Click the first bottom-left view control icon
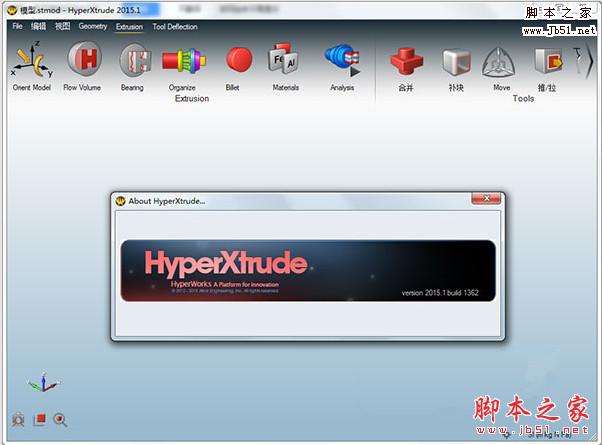Viewport: 602px width, 445px height. [18, 420]
